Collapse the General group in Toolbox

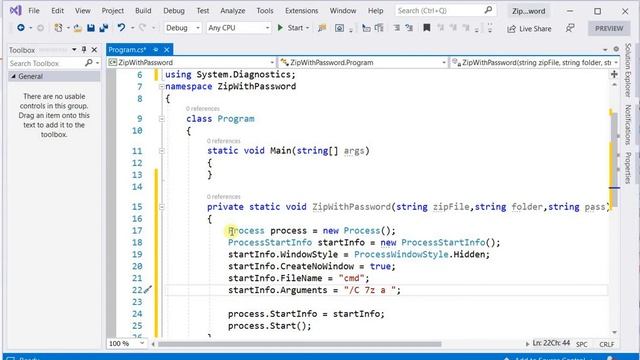pos(13,76)
